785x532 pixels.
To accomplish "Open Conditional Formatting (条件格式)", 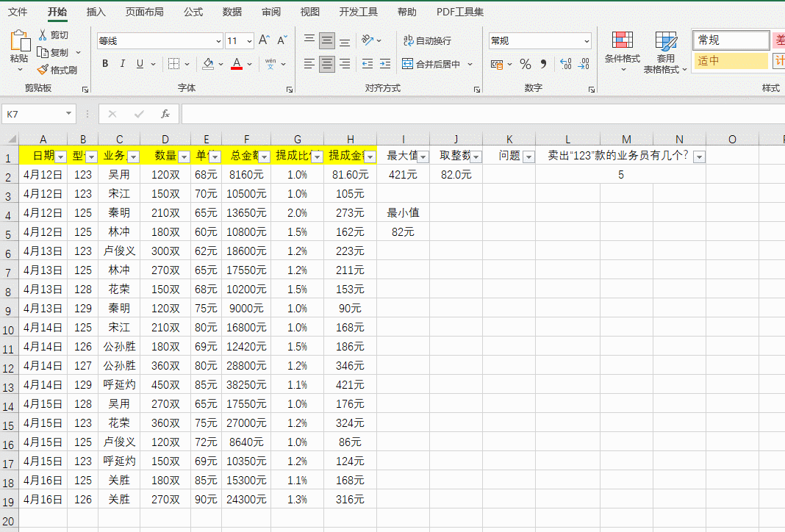I will click(x=622, y=46).
